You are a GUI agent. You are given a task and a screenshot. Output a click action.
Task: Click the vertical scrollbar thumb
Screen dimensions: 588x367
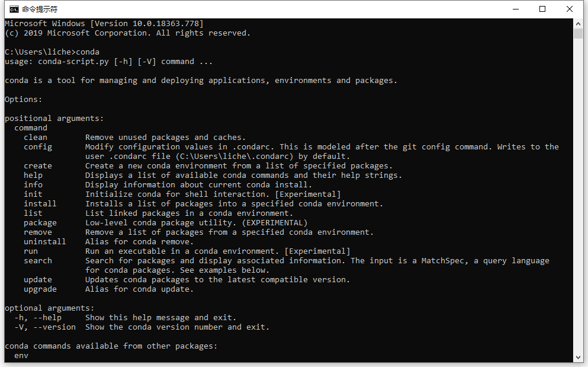[579, 33]
